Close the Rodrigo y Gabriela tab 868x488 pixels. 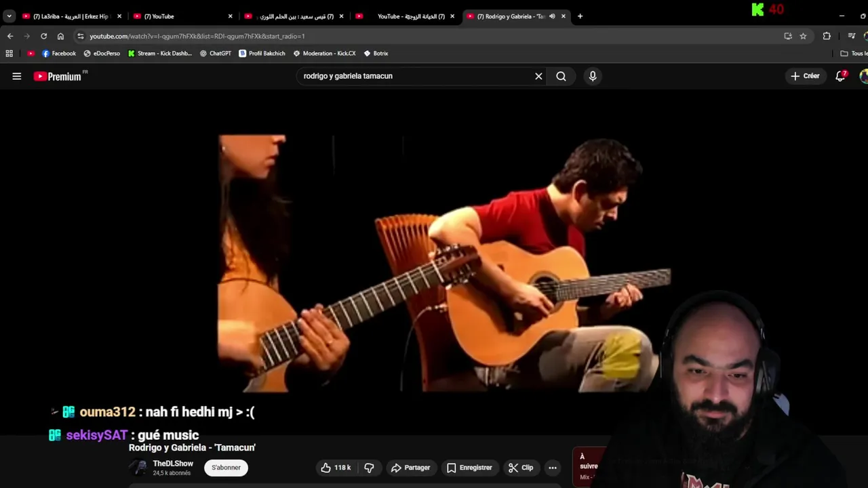pyautogui.click(x=564, y=16)
